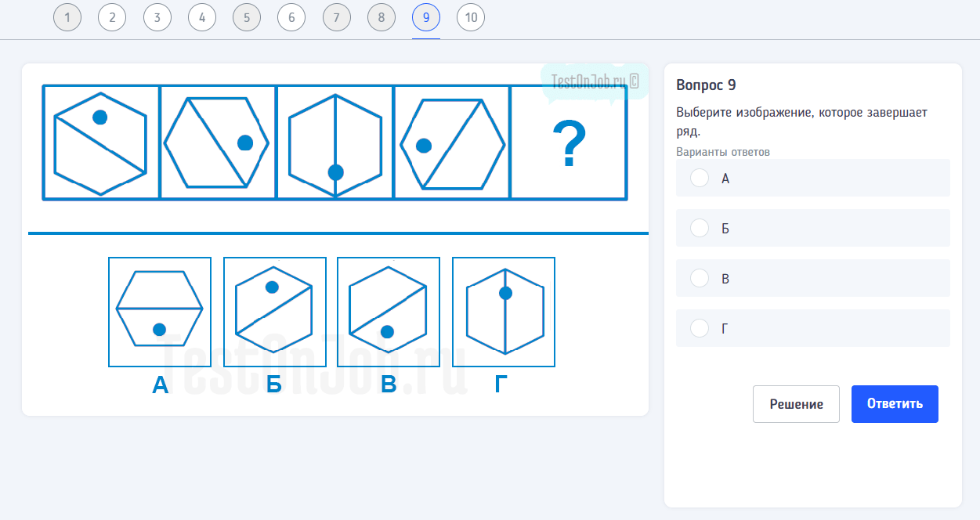Select radio button for answer А
Viewport: 980px width, 520px height.
pos(700,179)
